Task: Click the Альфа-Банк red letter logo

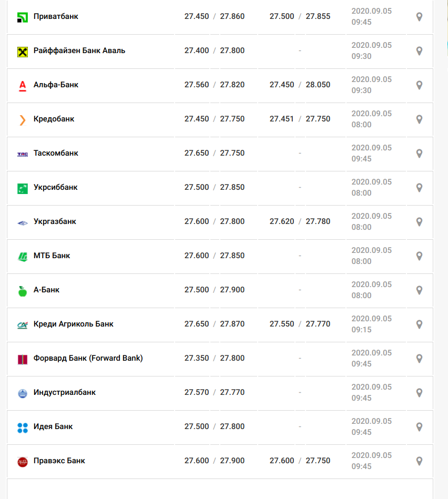Action: [x=22, y=86]
